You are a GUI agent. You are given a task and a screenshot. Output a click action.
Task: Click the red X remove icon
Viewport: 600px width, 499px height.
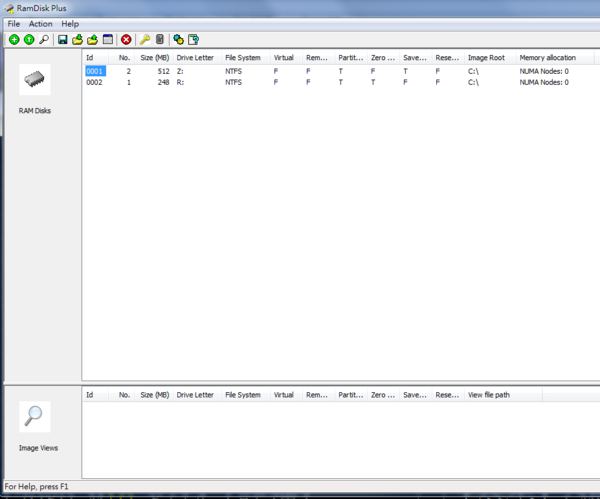[126, 39]
